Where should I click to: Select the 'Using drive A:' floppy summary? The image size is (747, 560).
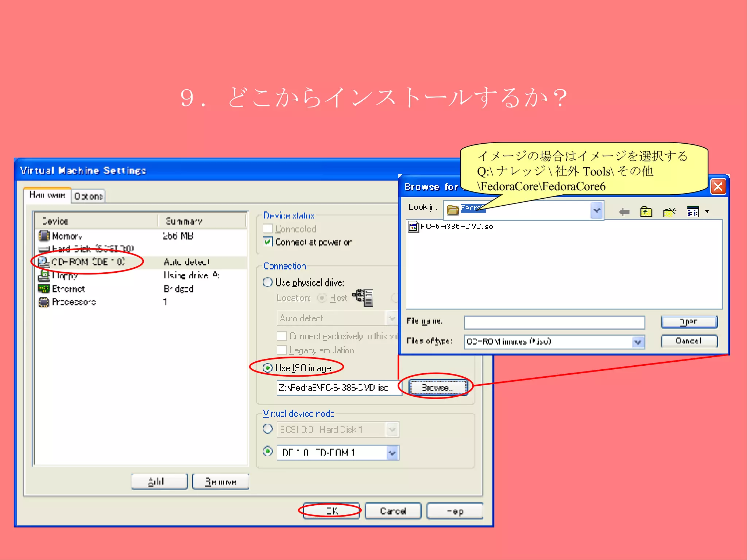pyautogui.click(x=191, y=275)
